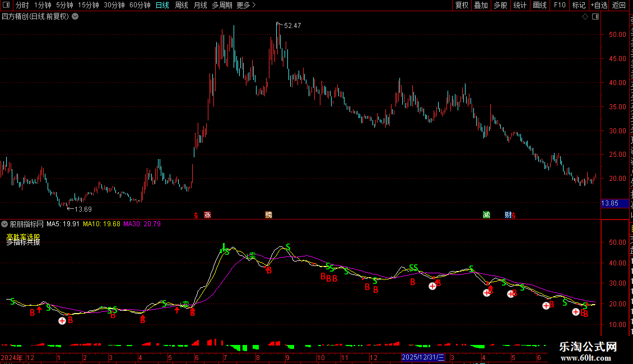The image size is (633, 364).
Task: Click 减 info marker below chart
Action: tap(486, 215)
